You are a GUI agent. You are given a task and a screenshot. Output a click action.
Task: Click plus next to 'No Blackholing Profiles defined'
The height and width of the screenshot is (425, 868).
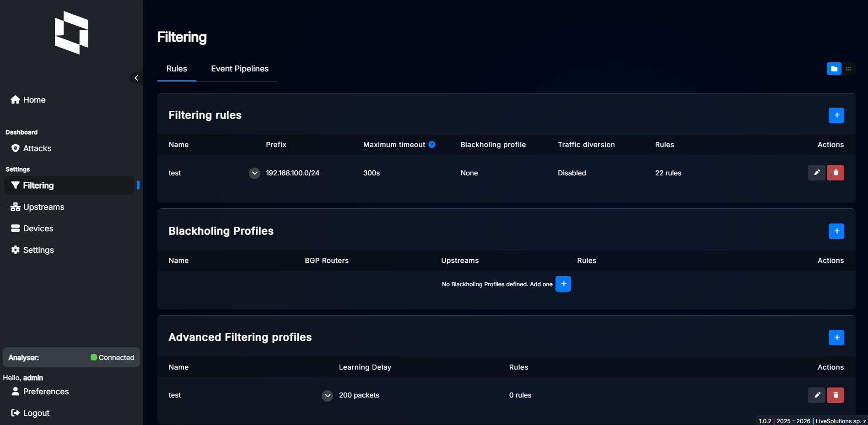click(563, 284)
